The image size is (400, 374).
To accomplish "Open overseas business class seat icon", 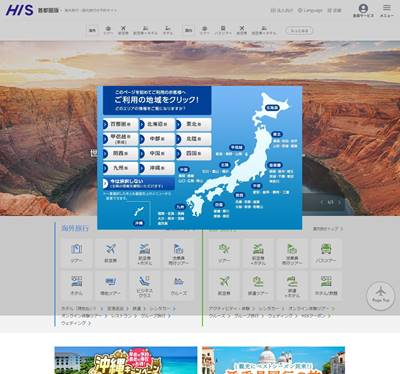I will 144,286.
